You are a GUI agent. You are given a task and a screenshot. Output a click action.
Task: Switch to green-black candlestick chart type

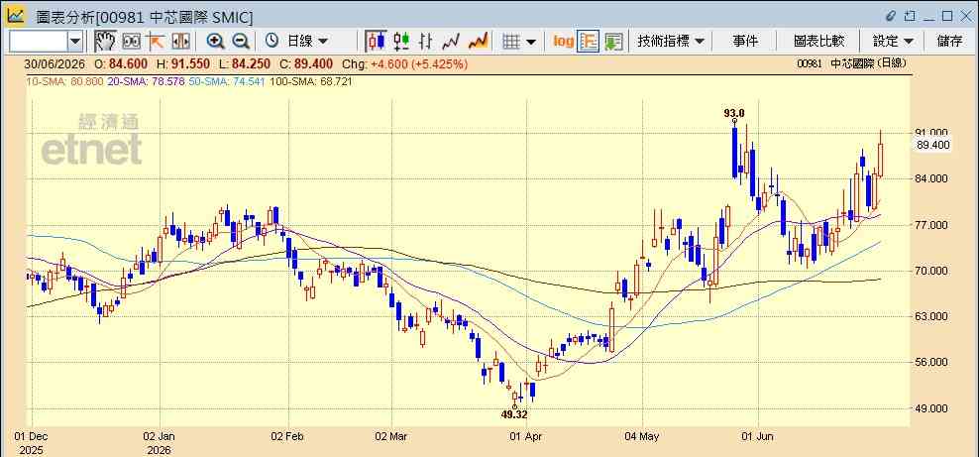coord(401,42)
